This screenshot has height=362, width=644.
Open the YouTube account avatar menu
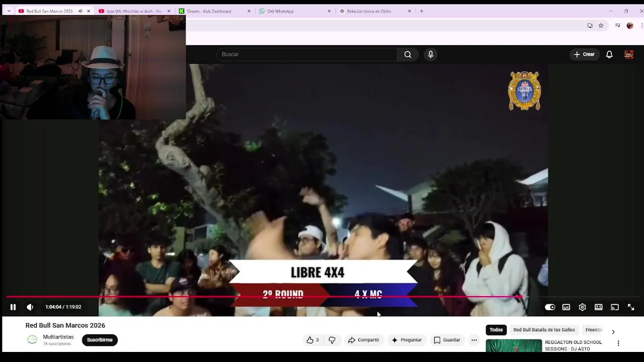629,54
